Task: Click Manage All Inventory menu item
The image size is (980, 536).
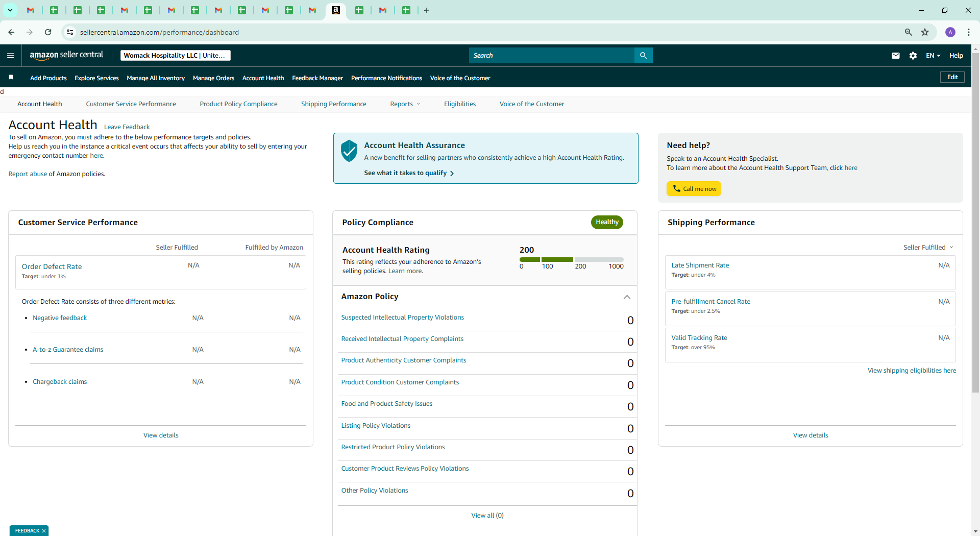Action: (x=156, y=78)
